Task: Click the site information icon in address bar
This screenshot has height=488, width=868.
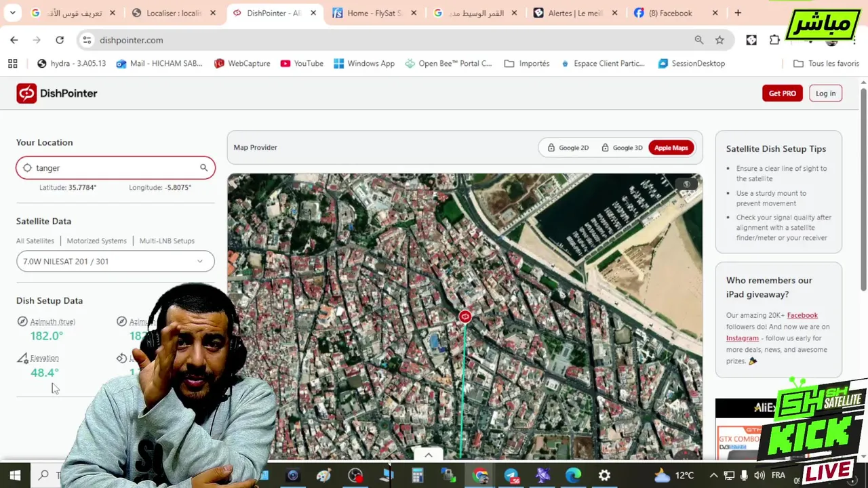Action: click(87, 40)
